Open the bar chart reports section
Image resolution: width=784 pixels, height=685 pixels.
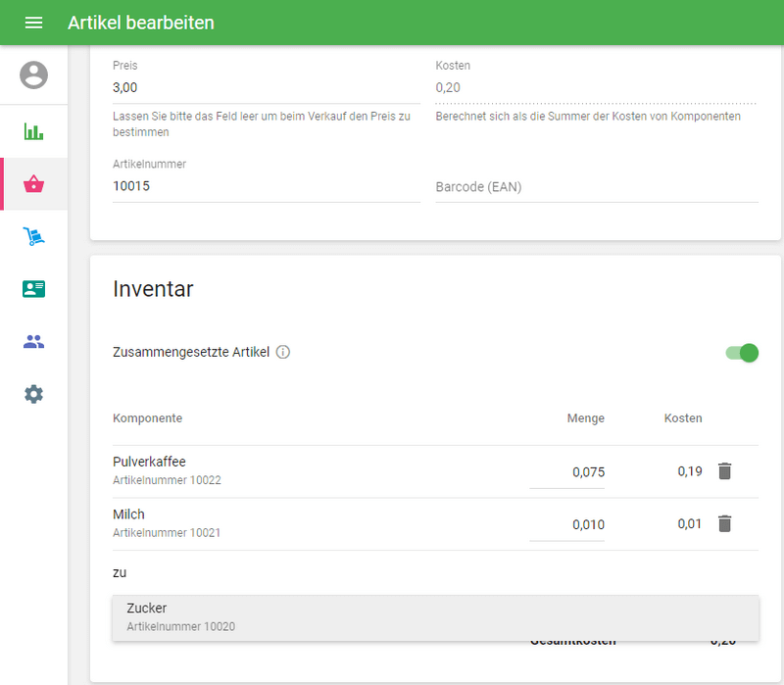33,131
